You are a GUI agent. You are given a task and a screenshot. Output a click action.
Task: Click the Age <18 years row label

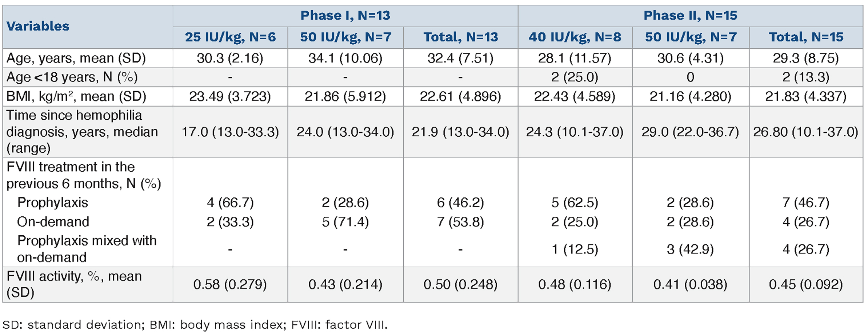click(x=72, y=77)
